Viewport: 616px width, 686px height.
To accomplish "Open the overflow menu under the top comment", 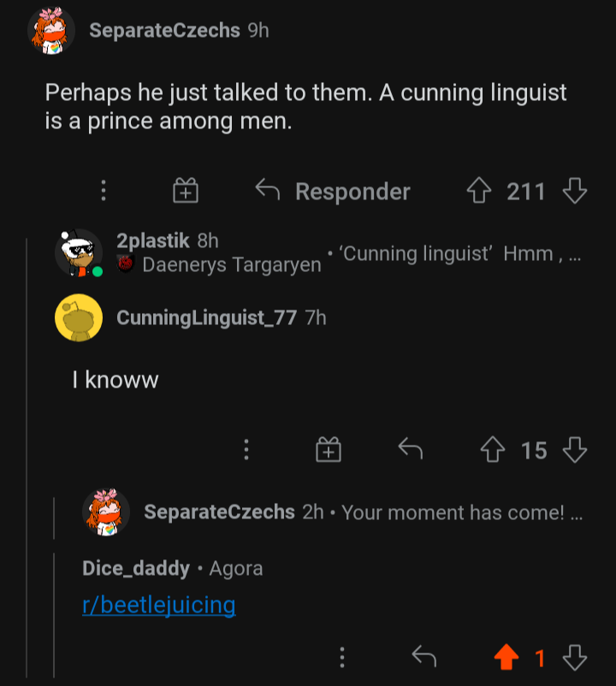I will coord(103,192).
